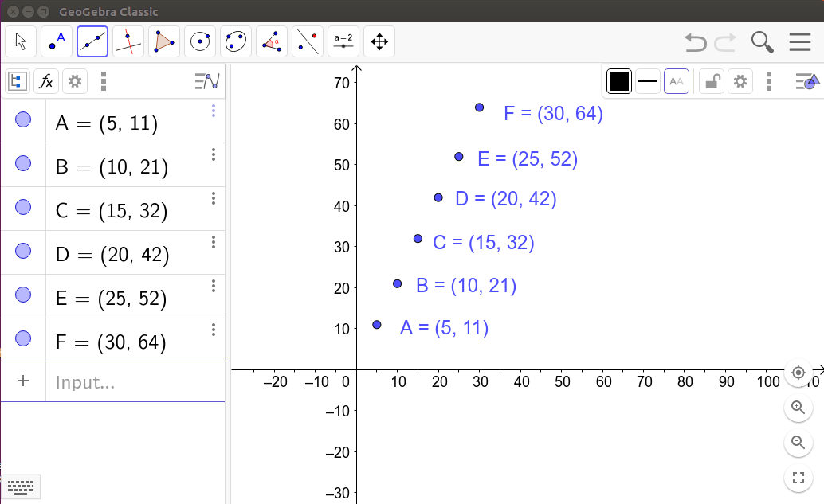824x504 pixels.
Task: Select the Move arrow tool
Action: 21,41
